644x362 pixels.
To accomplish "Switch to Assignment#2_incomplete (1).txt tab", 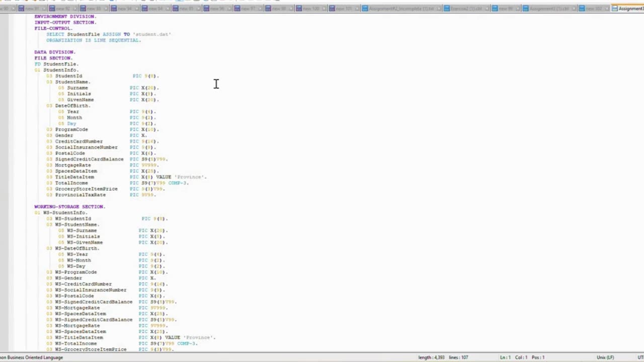I will coord(401,9).
